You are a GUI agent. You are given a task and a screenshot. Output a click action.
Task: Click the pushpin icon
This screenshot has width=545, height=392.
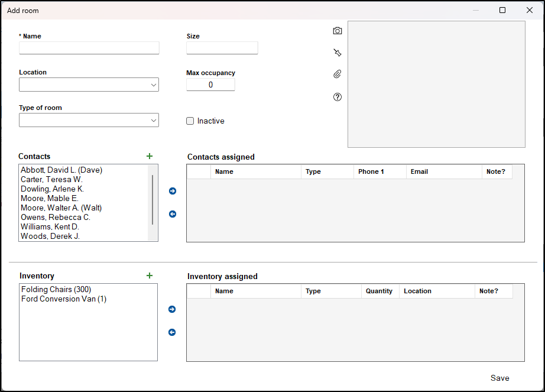[x=338, y=53]
